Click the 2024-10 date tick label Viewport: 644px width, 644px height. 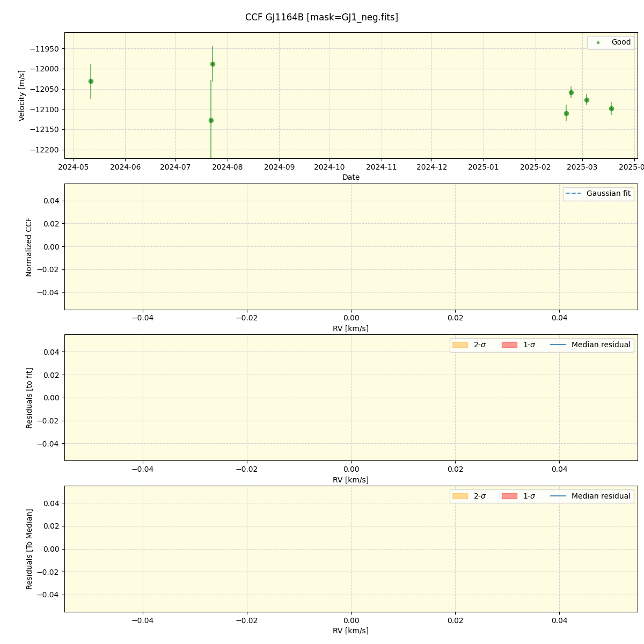(x=330, y=167)
